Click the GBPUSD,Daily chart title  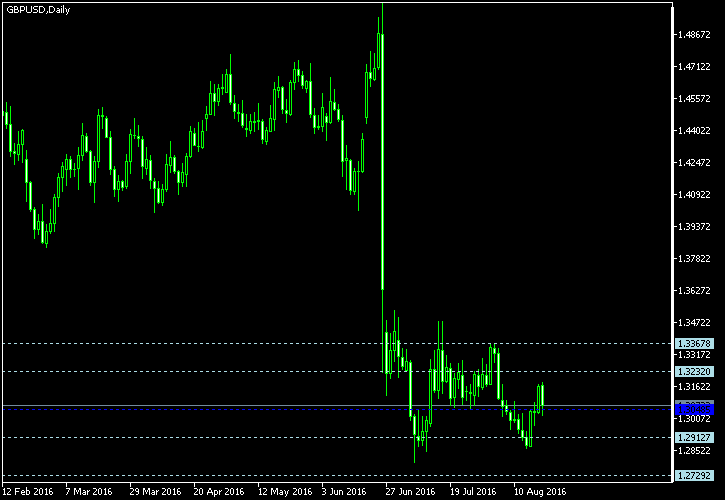click(x=38, y=10)
